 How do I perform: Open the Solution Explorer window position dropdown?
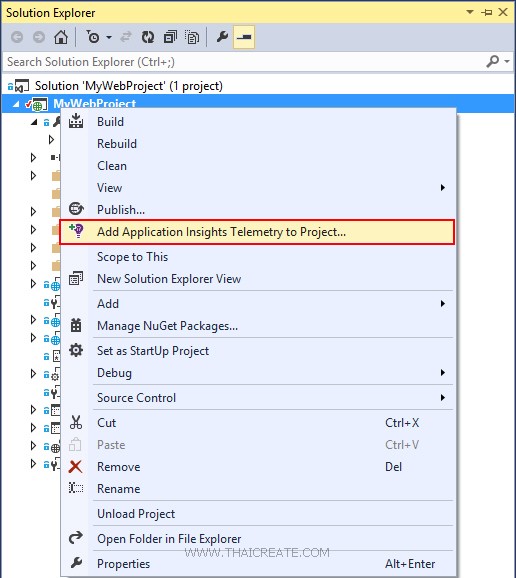(470, 12)
